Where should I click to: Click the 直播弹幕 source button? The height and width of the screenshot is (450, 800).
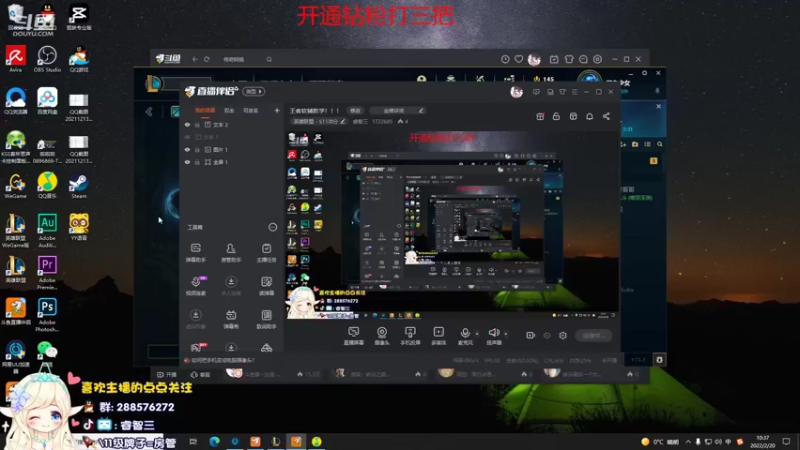(353, 336)
